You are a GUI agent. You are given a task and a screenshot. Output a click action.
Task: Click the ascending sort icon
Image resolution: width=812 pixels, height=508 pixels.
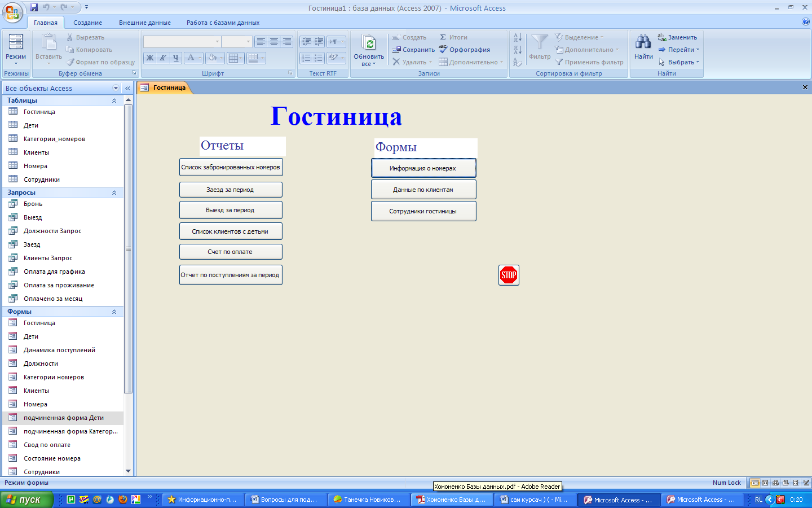coord(518,37)
